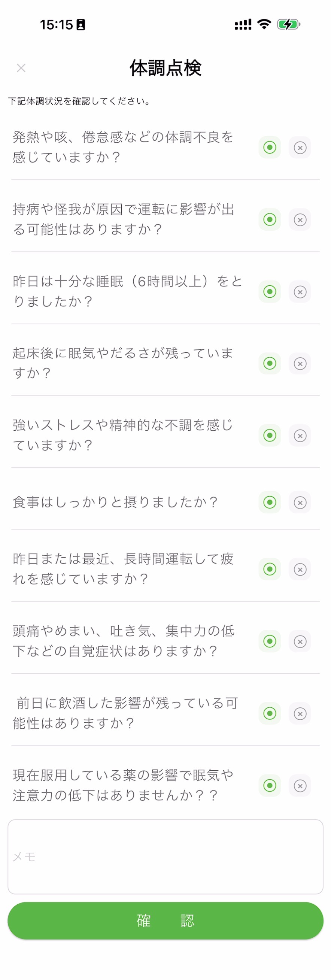
Task: Select X option for 薬の影響 question
Action: coord(300,786)
